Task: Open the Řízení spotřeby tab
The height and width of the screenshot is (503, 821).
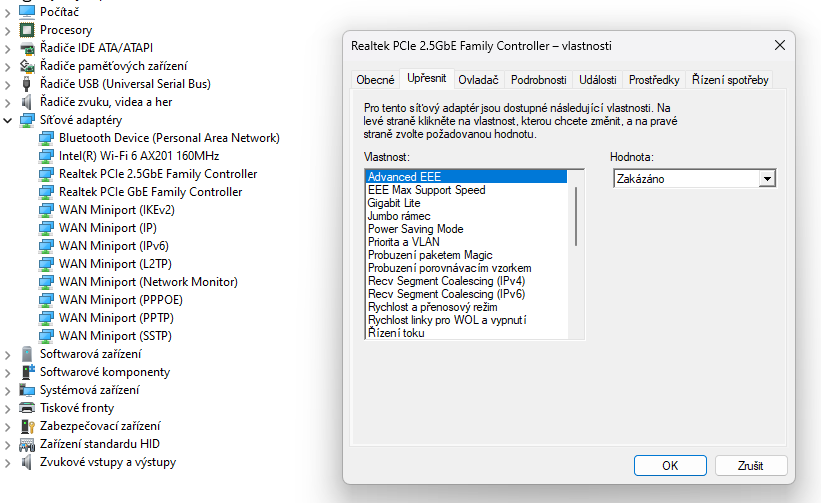Action: coord(730,80)
